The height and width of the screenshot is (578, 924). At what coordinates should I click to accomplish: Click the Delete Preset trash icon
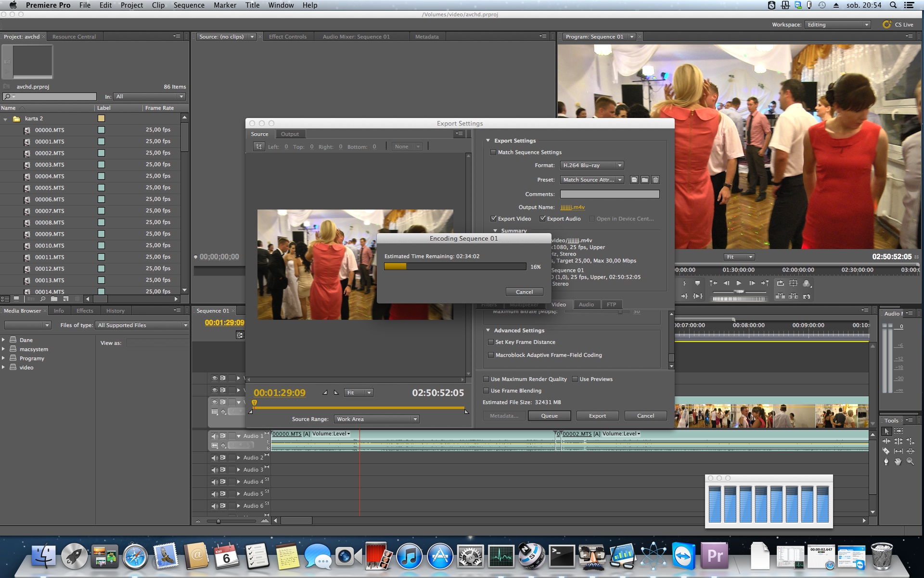click(x=655, y=180)
